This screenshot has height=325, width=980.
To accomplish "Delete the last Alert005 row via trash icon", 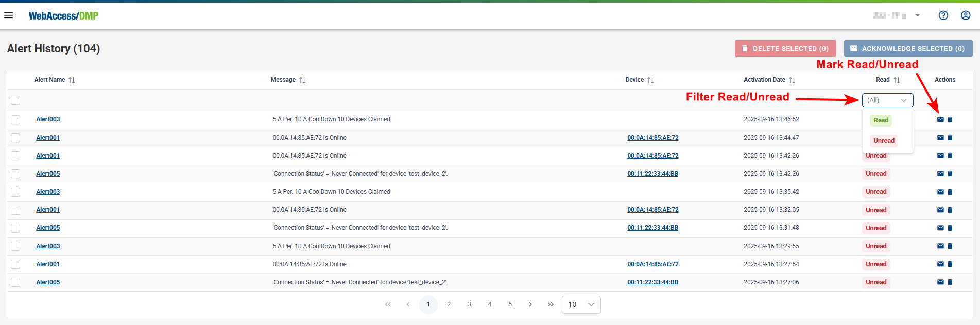I will click(x=950, y=282).
